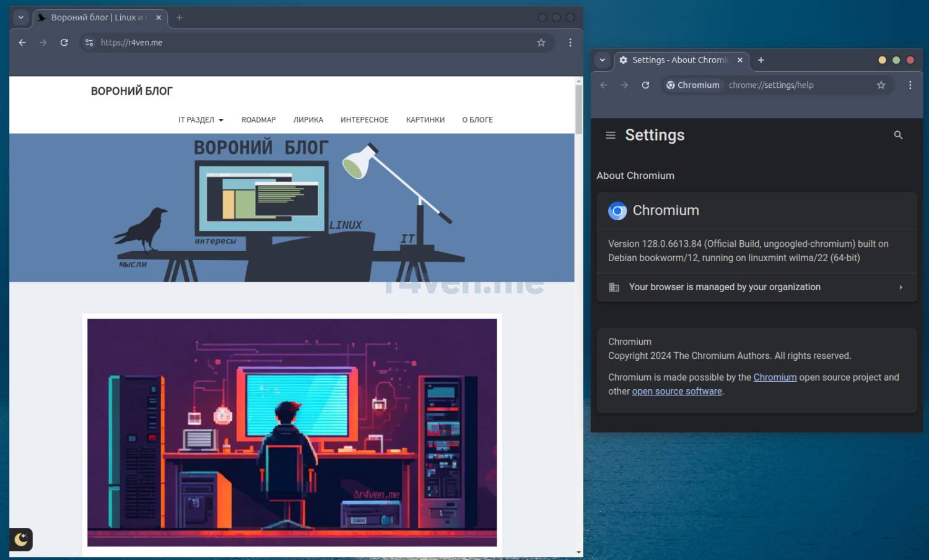
Task: Expand "Your browser is managed by your organization"
Action: 756,287
